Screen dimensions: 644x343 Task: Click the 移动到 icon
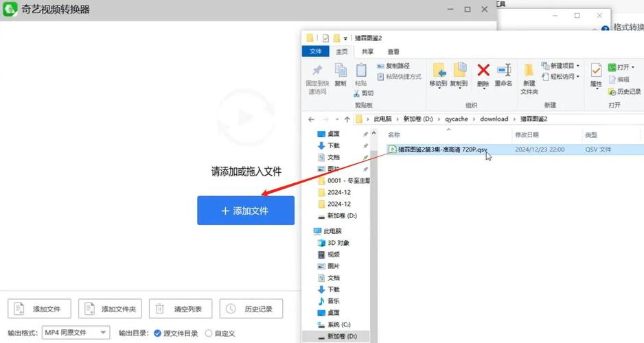tap(438, 70)
